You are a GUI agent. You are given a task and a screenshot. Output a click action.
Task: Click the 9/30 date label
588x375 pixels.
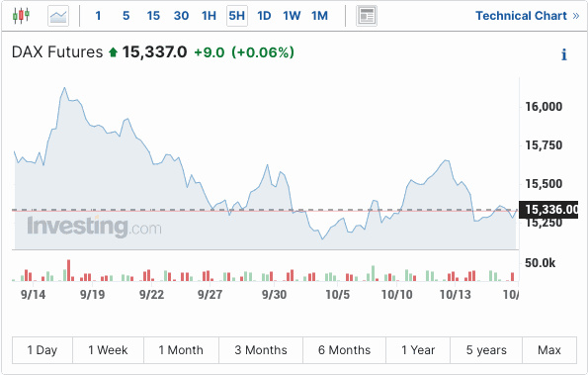click(x=274, y=295)
